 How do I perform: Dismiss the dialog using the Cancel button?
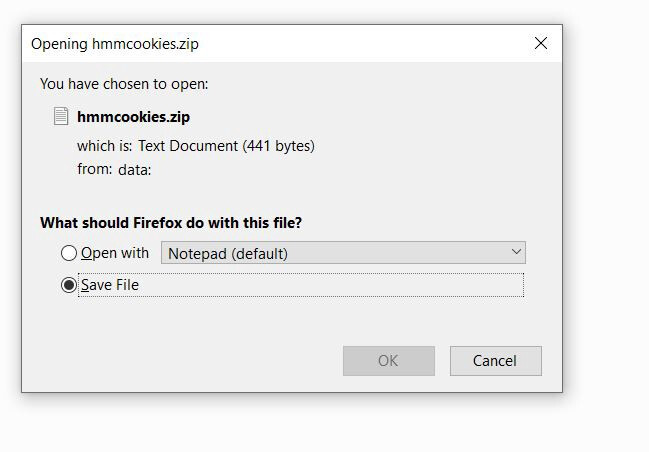point(495,361)
